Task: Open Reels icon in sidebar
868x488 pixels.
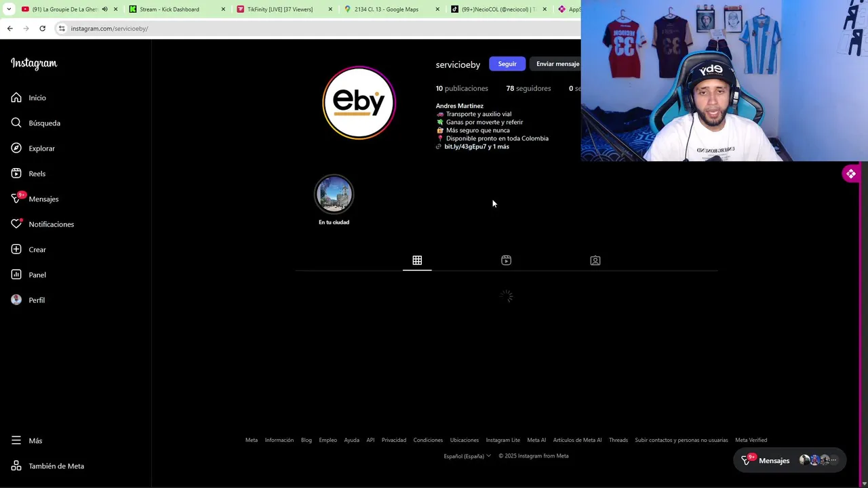Action: click(16, 174)
